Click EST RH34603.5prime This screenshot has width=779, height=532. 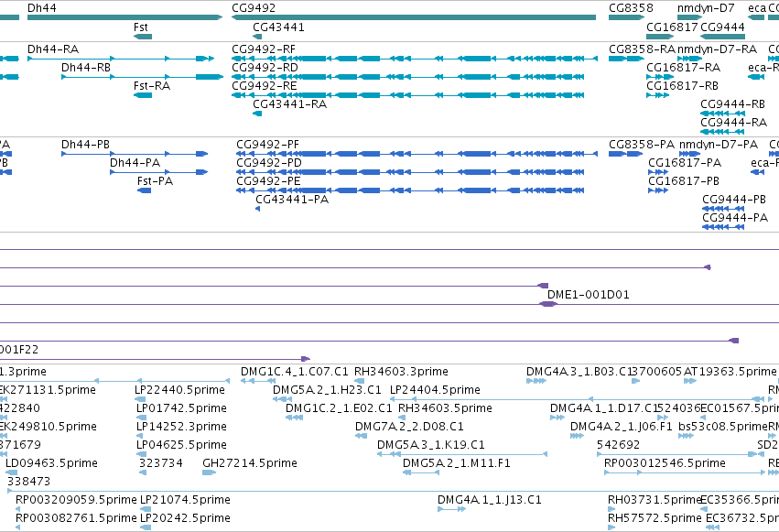(x=402, y=418)
